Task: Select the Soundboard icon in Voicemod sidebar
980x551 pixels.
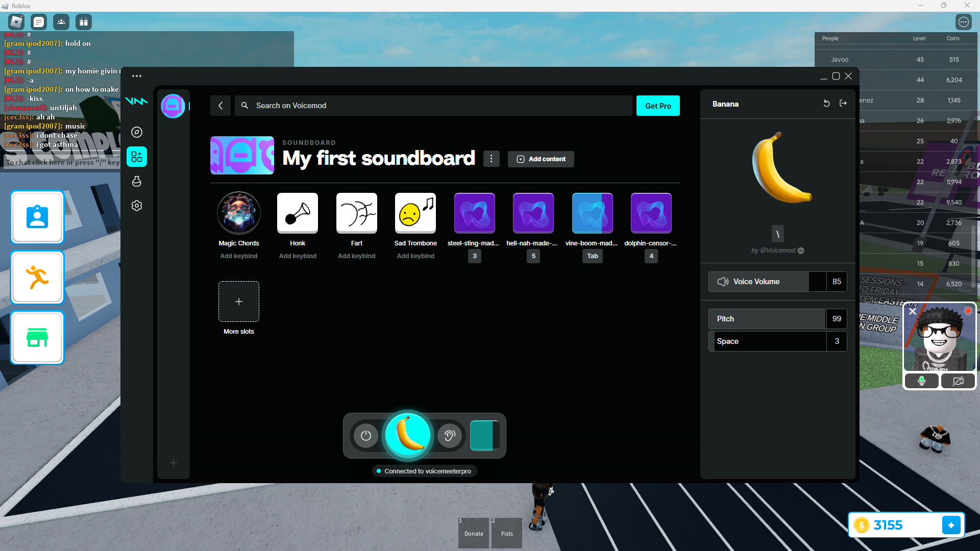Action: pos(137,157)
